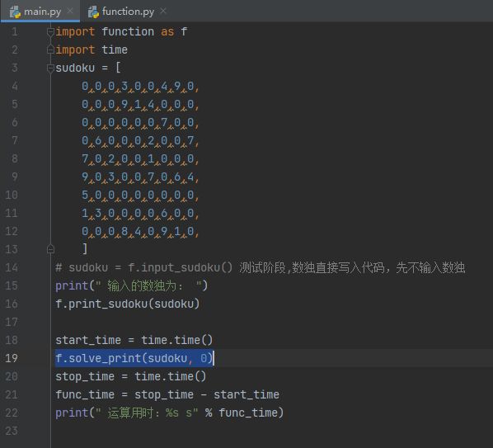Viewport: 493px width, 448px height.
Task: Click the word function in import statement
Action: point(128,32)
